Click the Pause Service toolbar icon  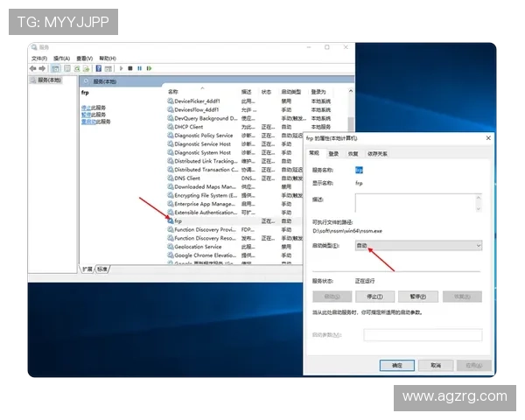pyautogui.click(x=138, y=68)
